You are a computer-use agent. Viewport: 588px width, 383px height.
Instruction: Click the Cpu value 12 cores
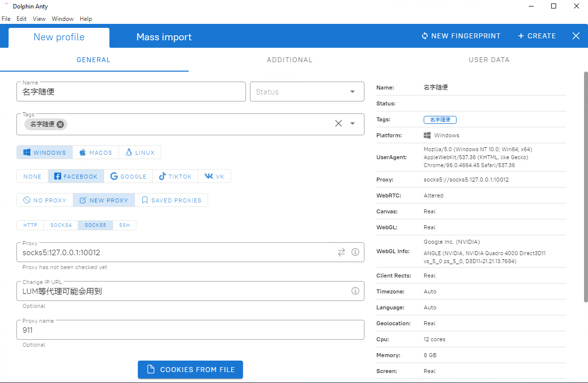tap(435, 340)
